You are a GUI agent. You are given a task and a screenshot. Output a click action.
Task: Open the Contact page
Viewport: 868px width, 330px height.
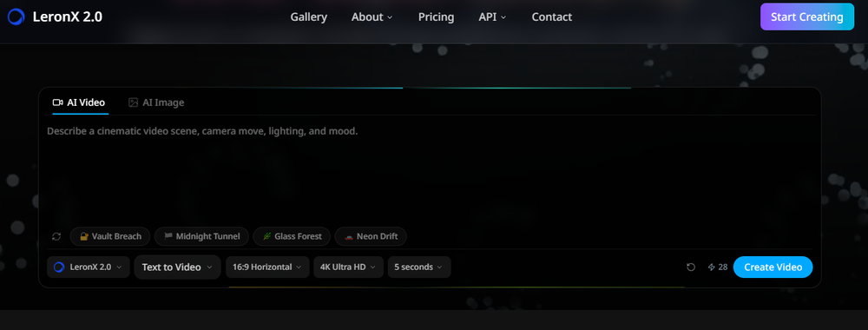[x=552, y=17]
